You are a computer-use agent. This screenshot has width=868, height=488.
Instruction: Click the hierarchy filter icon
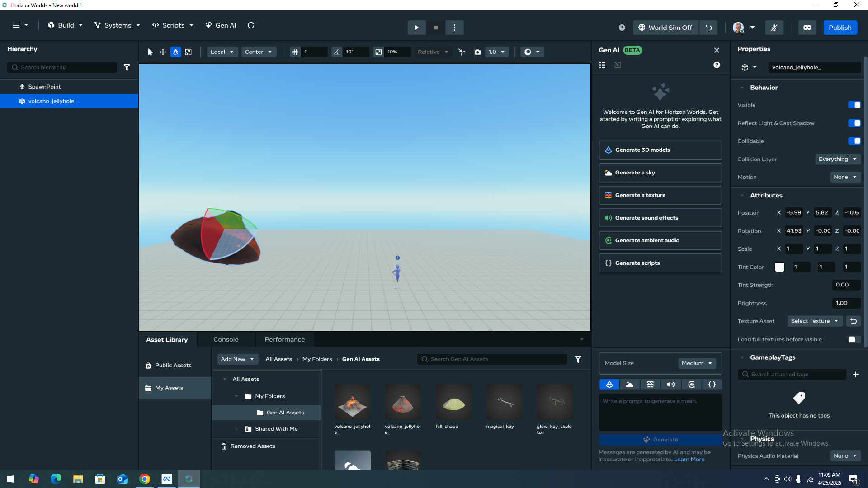127,67
